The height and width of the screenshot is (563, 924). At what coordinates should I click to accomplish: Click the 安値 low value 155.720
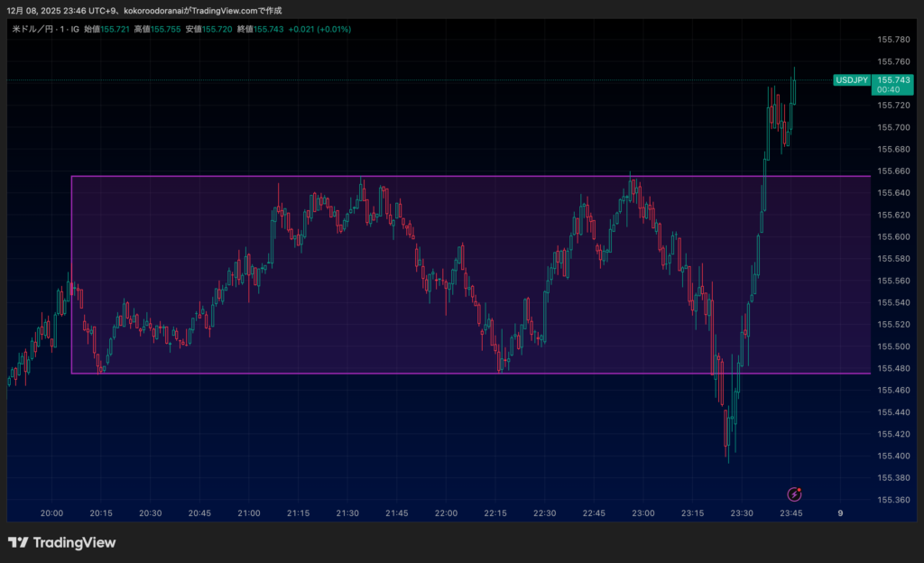pyautogui.click(x=217, y=29)
